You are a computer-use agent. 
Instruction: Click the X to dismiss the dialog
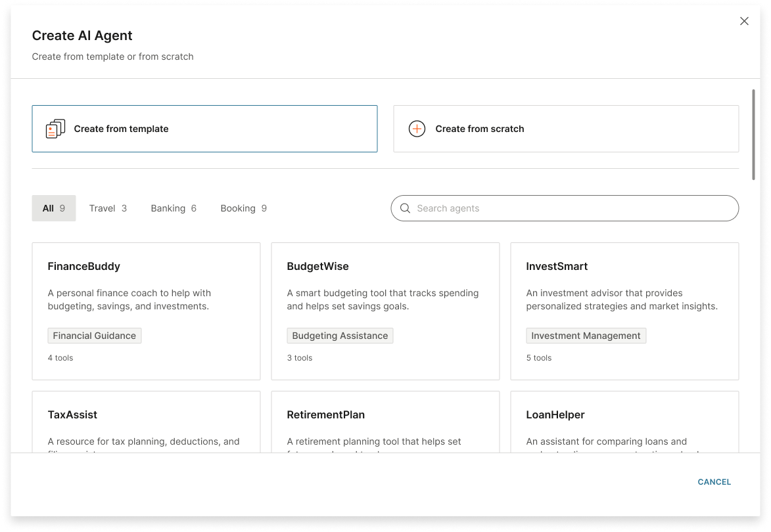[744, 21]
